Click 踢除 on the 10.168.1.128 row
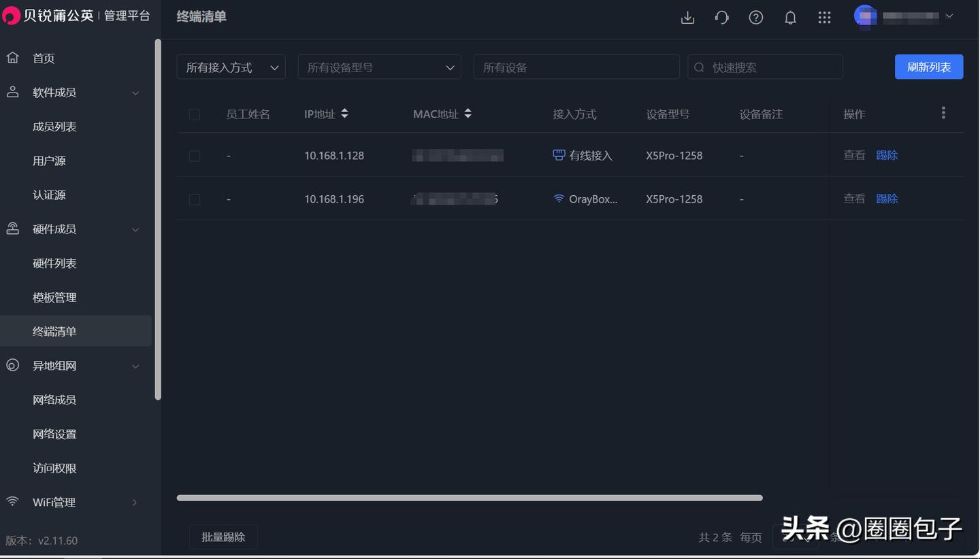The width and height of the screenshot is (980, 559). pos(887,155)
